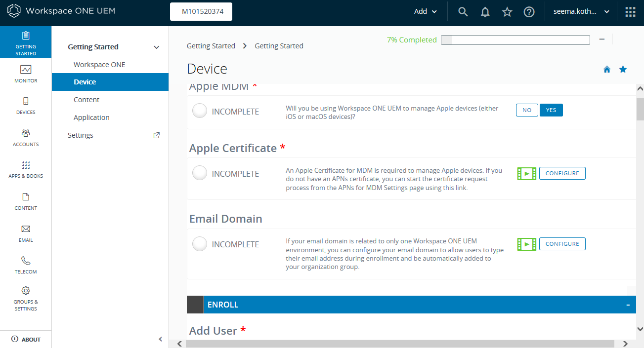Open the seema.koth... user account dropdown
644x348 pixels.
pos(581,12)
